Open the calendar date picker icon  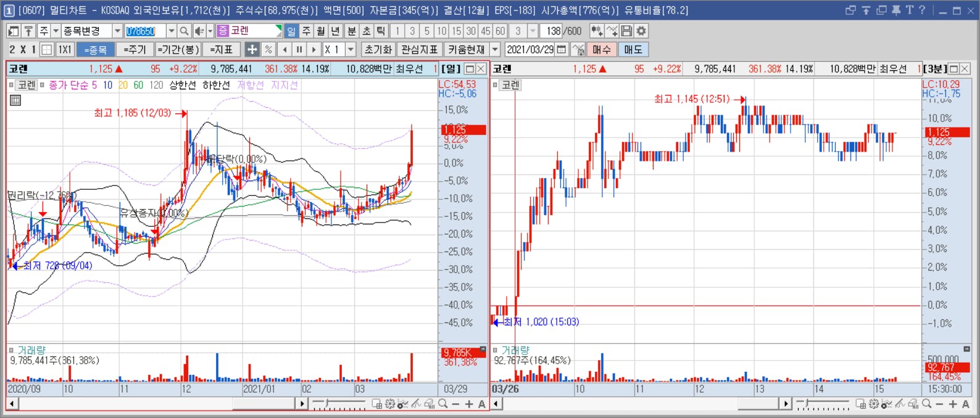(562, 49)
